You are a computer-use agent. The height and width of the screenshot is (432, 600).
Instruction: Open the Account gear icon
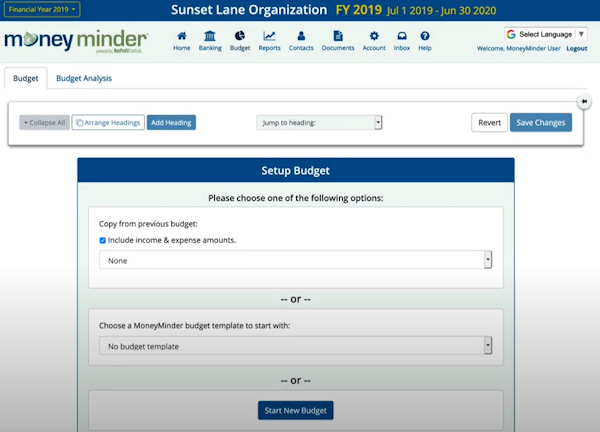pyautogui.click(x=374, y=36)
